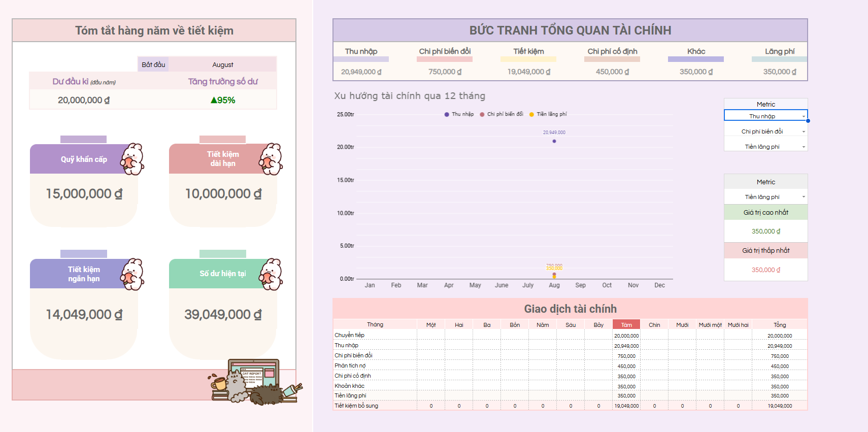Select the 350,000 đ under Giá trị thấp nhất
Screen dimensions: 868x432
(x=765, y=270)
